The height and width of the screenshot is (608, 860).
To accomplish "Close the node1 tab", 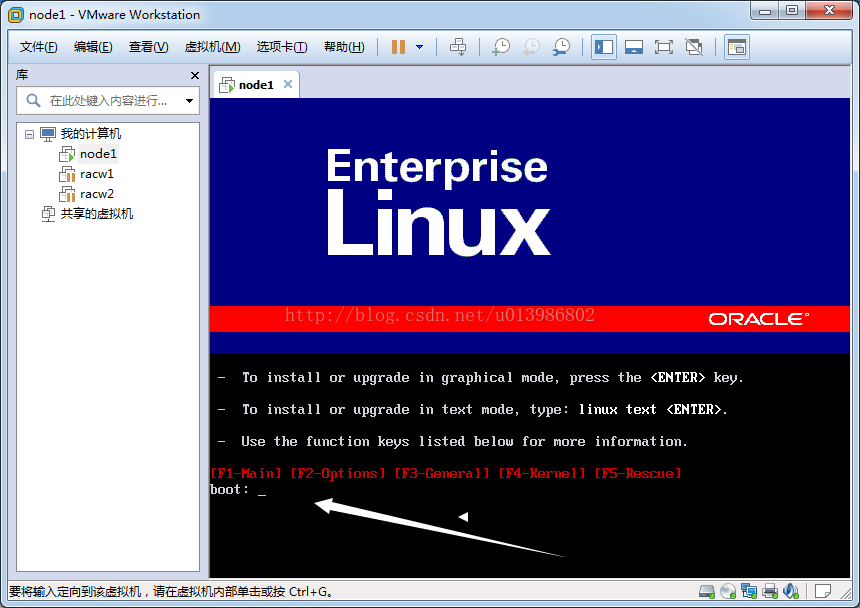I will (x=288, y=84).
